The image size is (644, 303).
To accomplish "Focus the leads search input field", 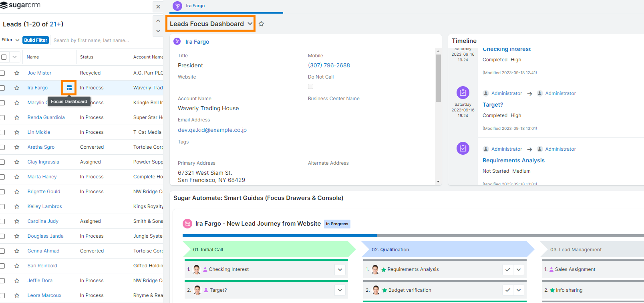I will 107,40.
